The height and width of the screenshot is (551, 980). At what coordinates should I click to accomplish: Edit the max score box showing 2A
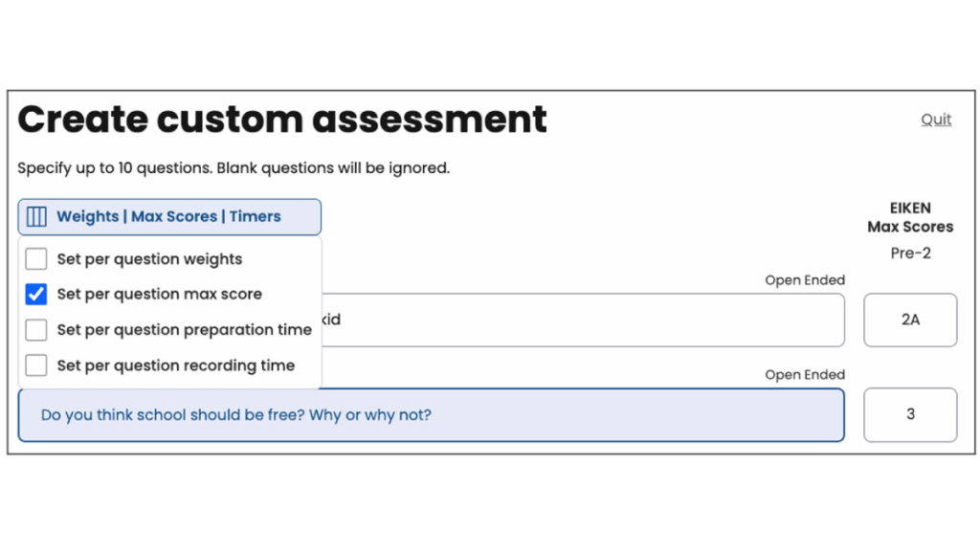[x=910, y=320]
